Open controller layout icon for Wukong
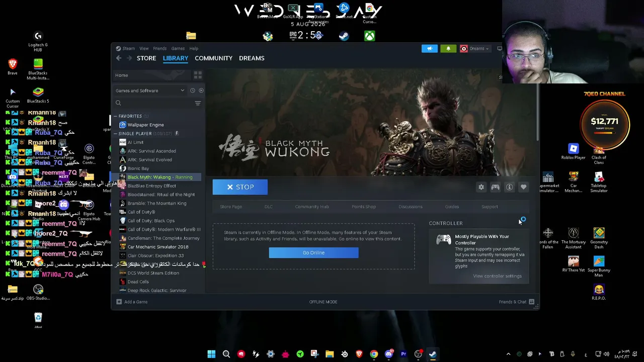Image resolution: width=644 pixels, height=362 pixels. tap(496, 187)
